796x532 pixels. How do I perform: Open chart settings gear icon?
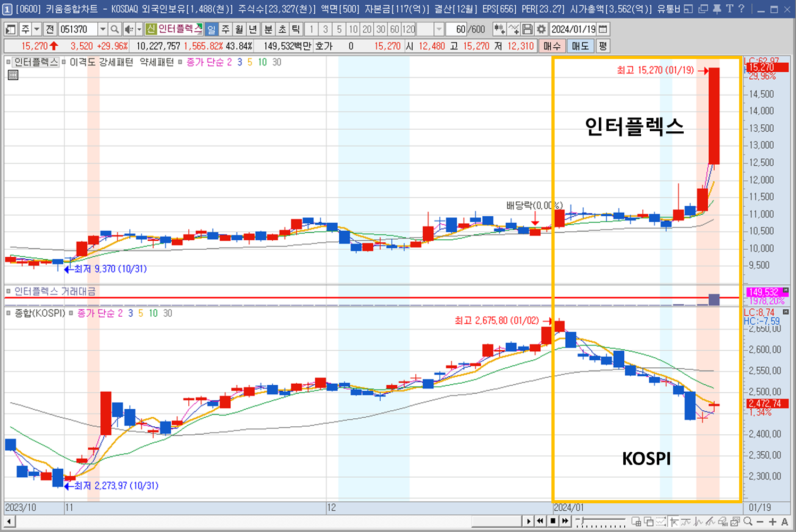pyautogui.click(x=541, y=29)
